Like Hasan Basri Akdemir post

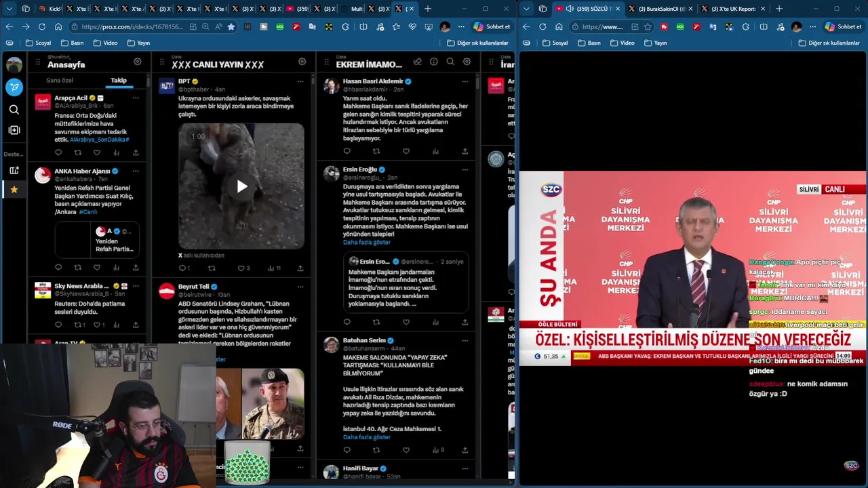pos(406,151)
